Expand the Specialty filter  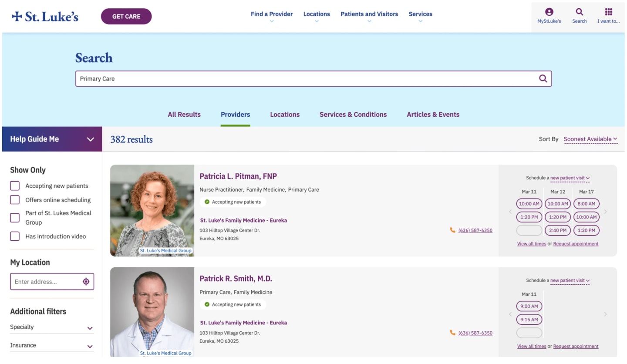(x=52, y=327)
